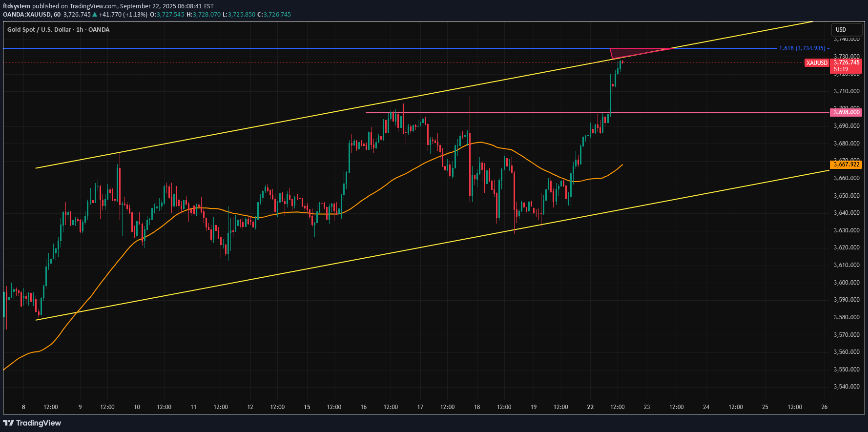Click date 9 on the time axis
This screenshot has height=432, width=868.
(x=80, y=407)
